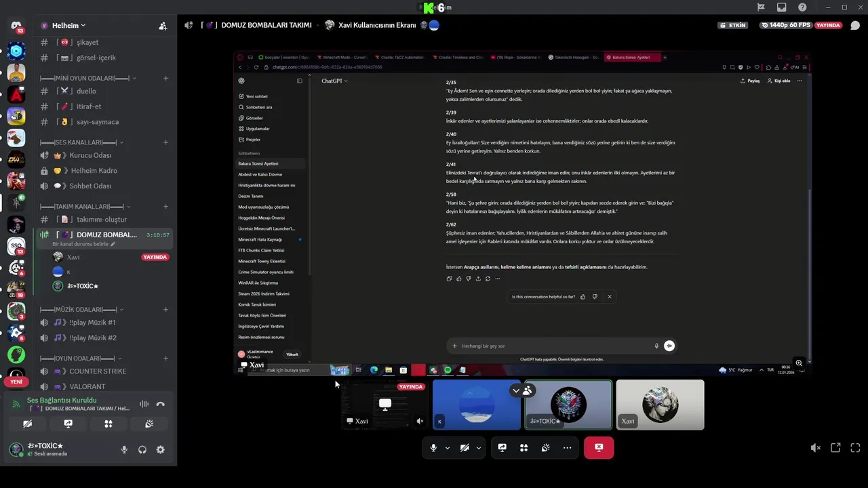Open User Settings gear icon
This screenshot has width=868, height=488.
click(160, 449)
